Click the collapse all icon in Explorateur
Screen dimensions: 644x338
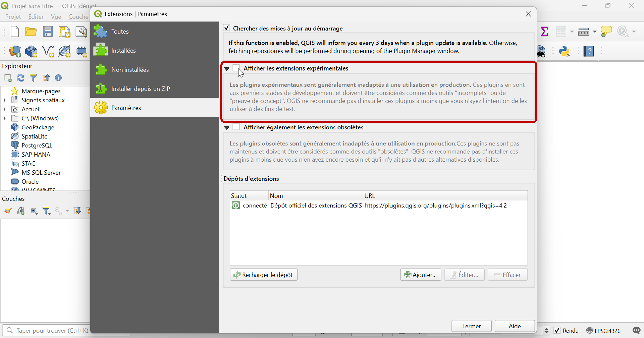[x=46, y=78]
